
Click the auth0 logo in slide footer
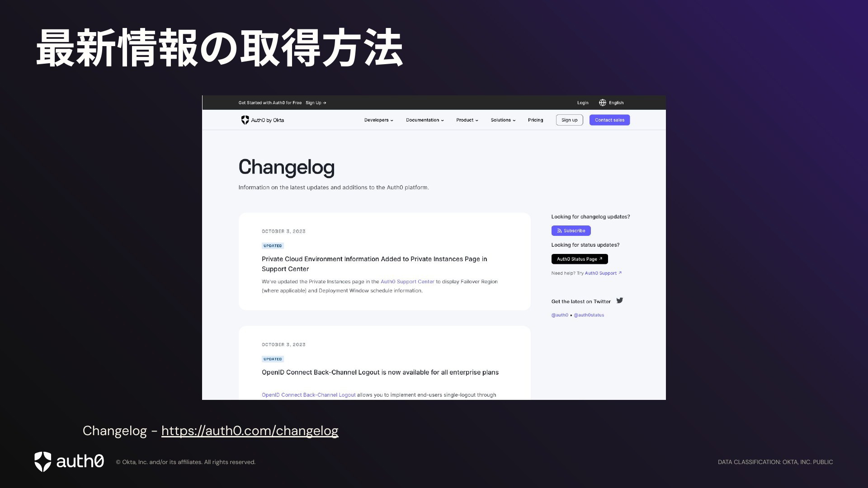pos(69,462)
